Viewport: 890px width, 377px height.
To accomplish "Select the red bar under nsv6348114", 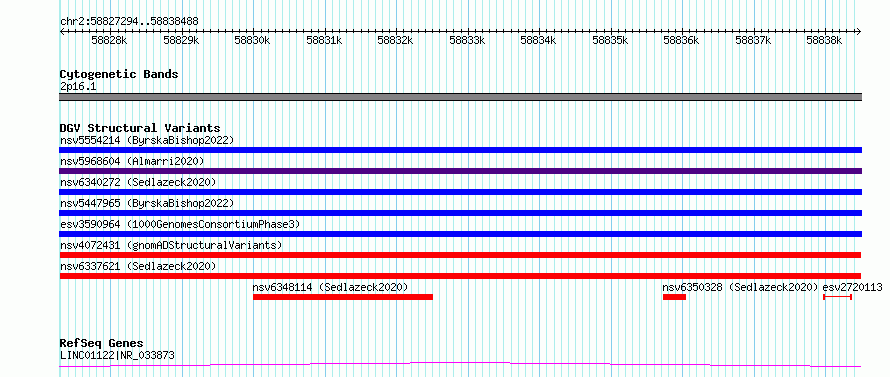I will click(x=343, y=297).
